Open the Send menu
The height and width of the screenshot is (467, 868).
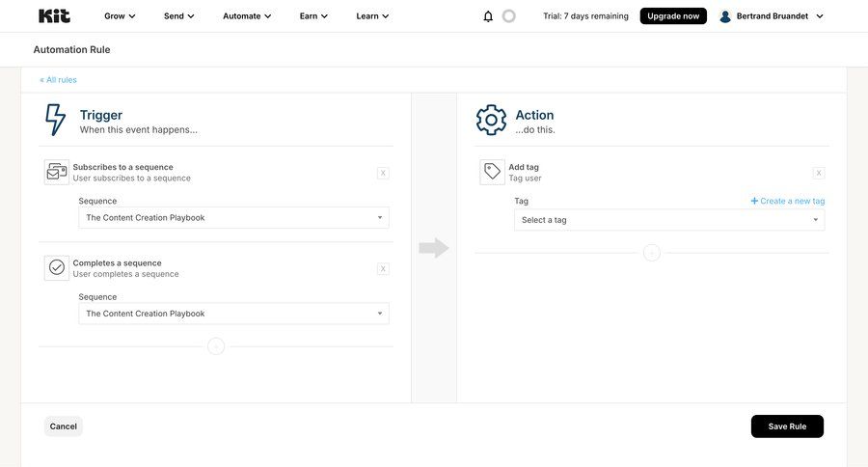178,16
